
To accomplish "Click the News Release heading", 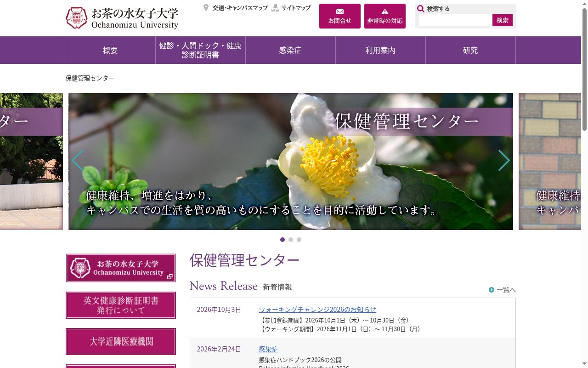I will point(224,286).
